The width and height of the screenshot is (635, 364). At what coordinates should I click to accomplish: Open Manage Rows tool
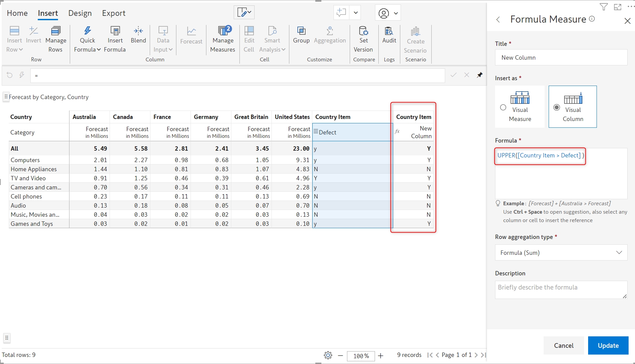tap(56, 39)
